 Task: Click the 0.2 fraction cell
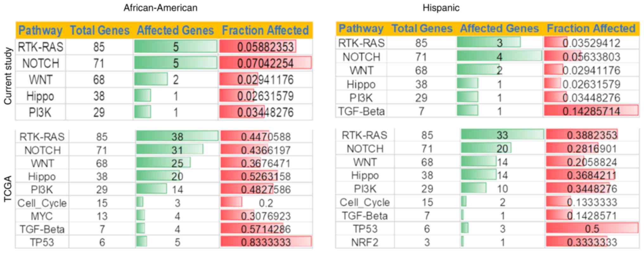click(266, 203)
